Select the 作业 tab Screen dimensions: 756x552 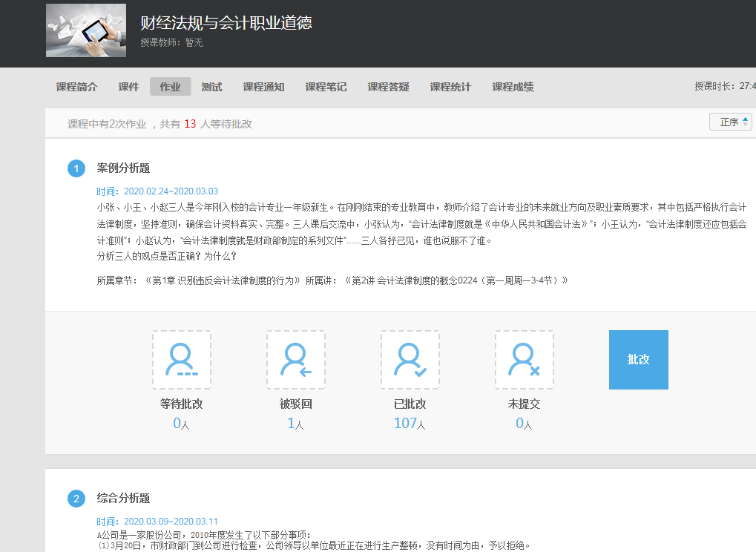(170, 87)
